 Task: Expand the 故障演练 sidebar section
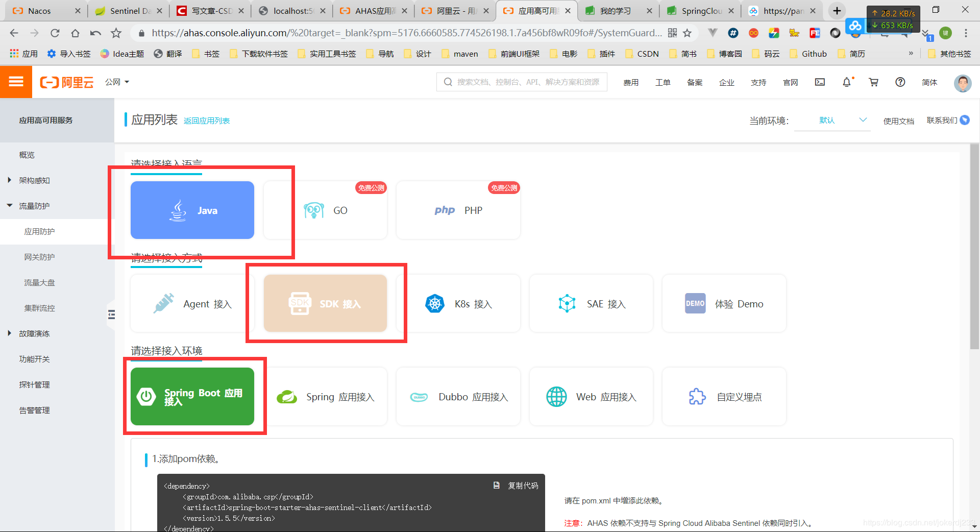(x=34, y=333)
